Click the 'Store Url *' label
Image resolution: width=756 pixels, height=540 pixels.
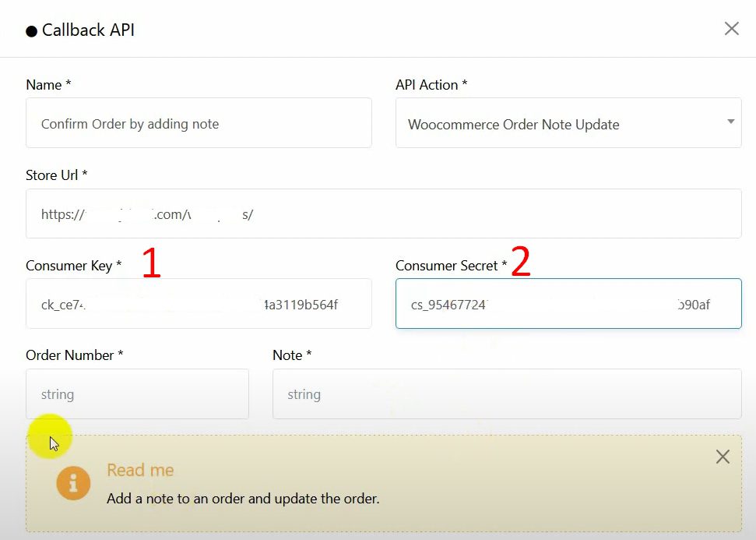tap(56, 175)
